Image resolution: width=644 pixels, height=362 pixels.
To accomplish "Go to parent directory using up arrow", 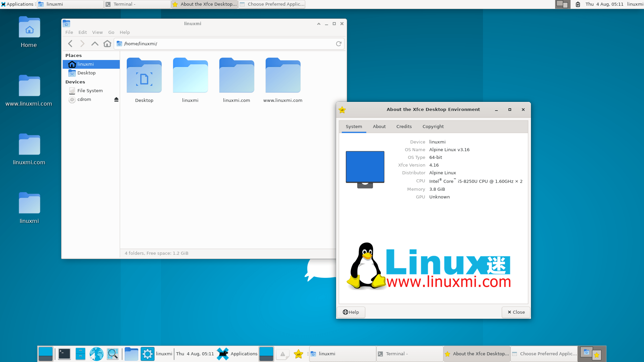I will click(x=95, y=44).
